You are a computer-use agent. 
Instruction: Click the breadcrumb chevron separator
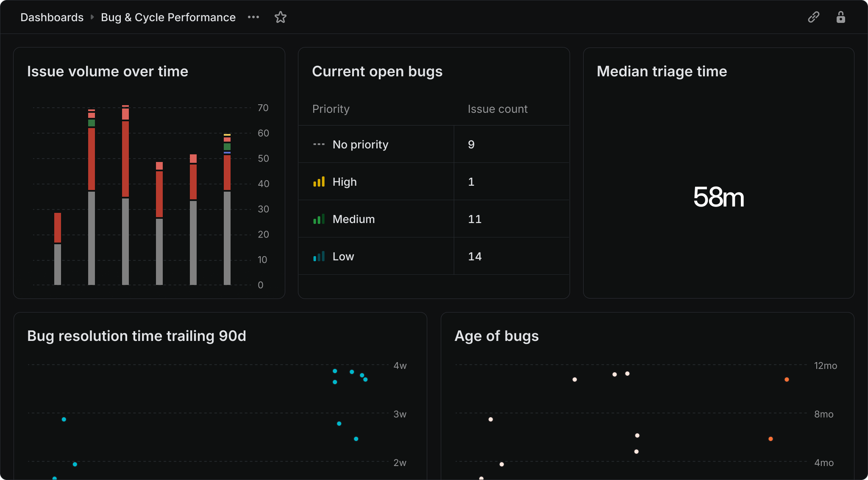92,17
